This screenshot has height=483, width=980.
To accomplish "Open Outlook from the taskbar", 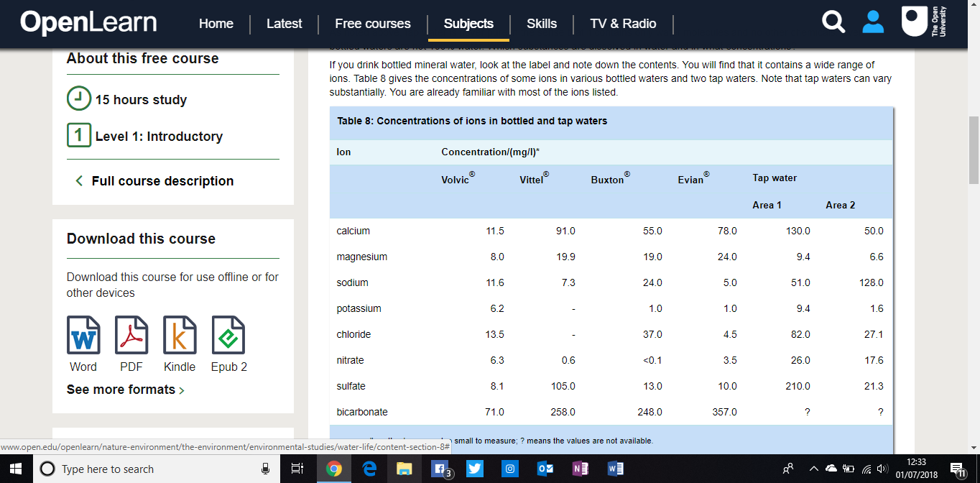I will pyautogui.click(x=545, y=469).
